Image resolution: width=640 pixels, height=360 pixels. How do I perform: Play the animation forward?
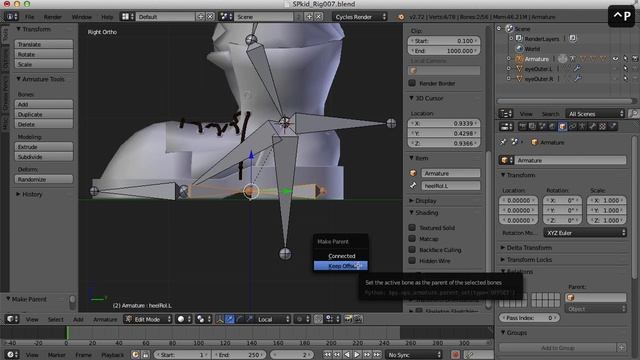pyautogui.click(x=357, y=355)
